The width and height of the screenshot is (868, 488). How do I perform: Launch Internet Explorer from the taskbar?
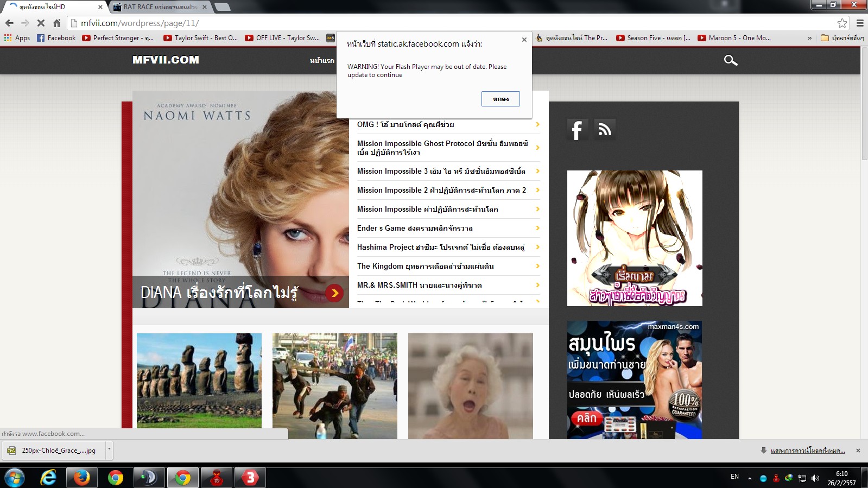[48, 478]
